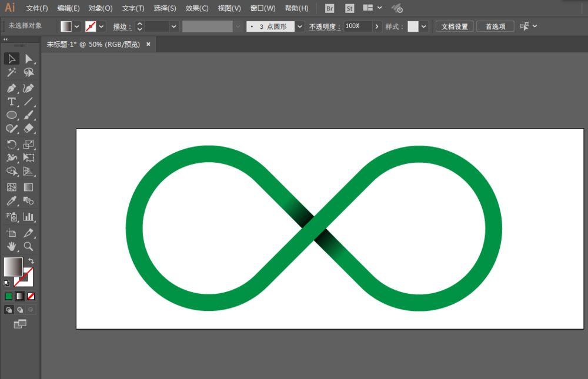Viewport: 588px width, 379px height.
Task: Pick the Type tool
Action: [11, 101]
